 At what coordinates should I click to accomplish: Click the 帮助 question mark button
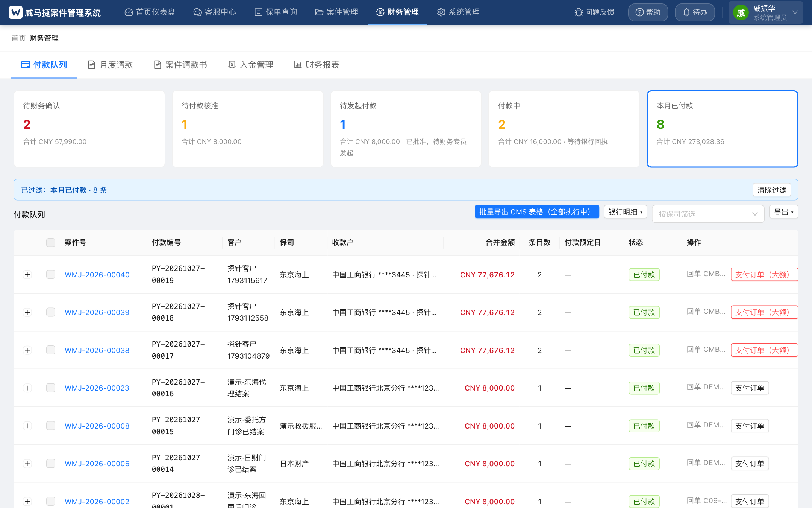point(648,12)
